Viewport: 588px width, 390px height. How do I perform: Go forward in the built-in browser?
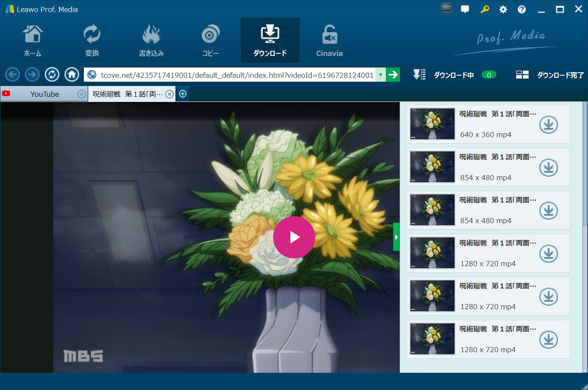pyautogui.click(x=32, y=75)
